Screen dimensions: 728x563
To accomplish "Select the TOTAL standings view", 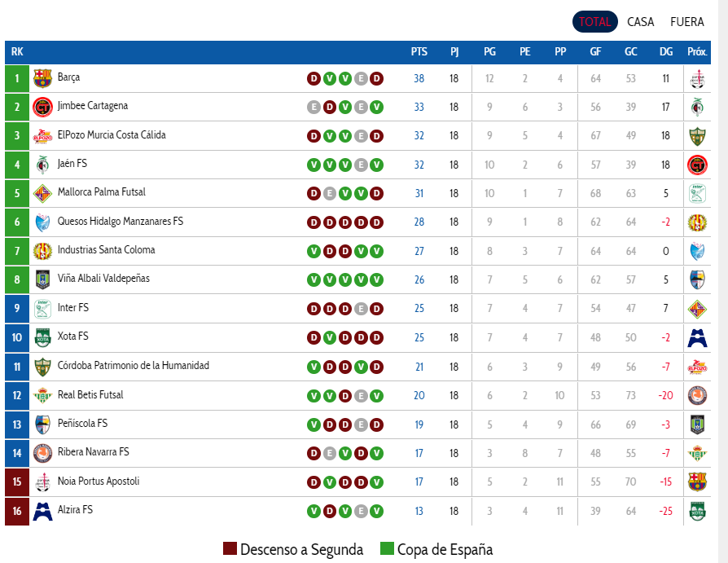I will (594, 22).
